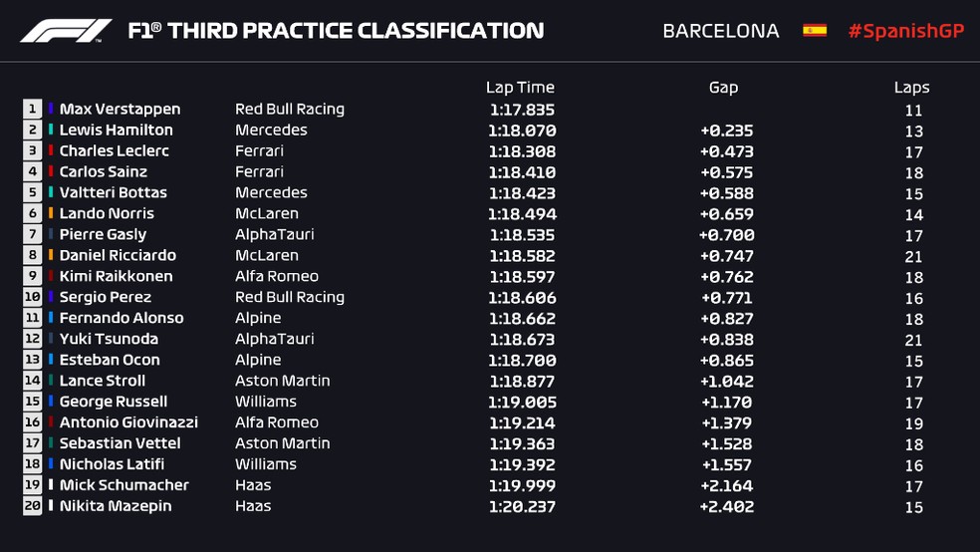This screenshot has height=552, width=980.
Task: Click the position 20 number badge
Action: [33, 506]
